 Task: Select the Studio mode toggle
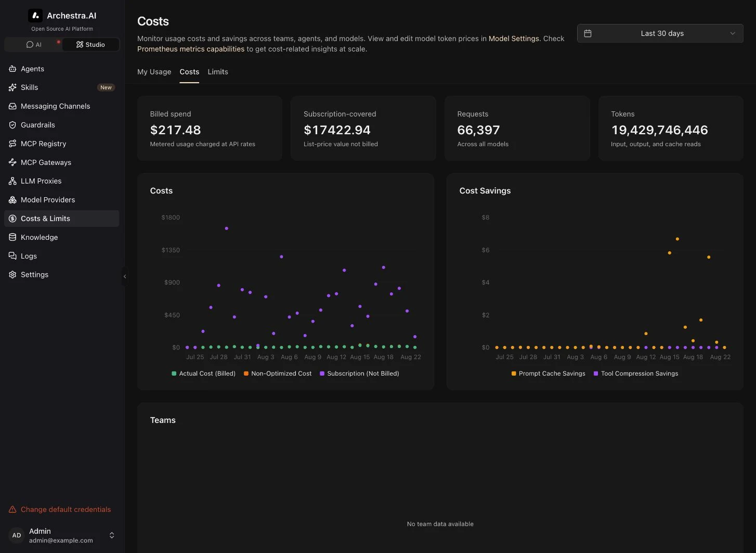90,45
